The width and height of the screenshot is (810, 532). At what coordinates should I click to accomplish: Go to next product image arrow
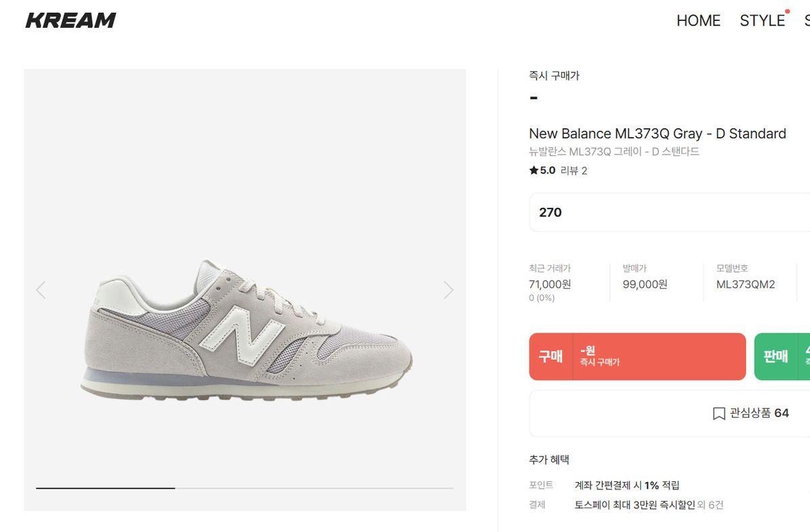pos(449,290)
